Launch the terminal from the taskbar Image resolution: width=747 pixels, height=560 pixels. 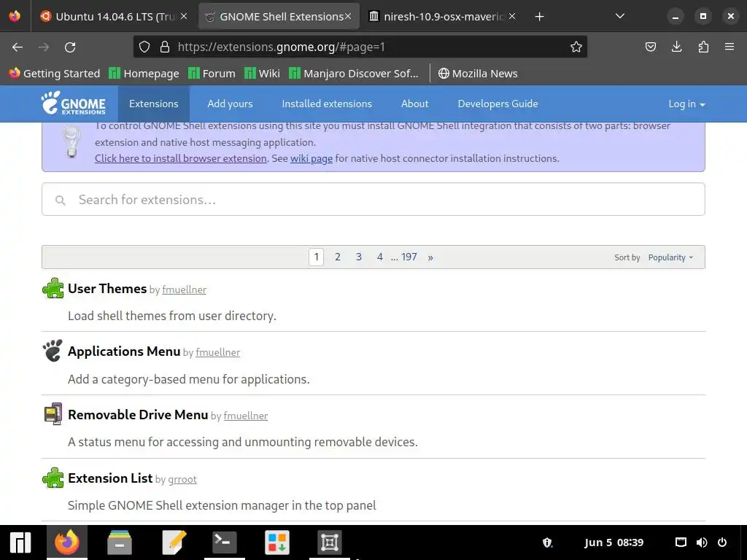point(225,542)
